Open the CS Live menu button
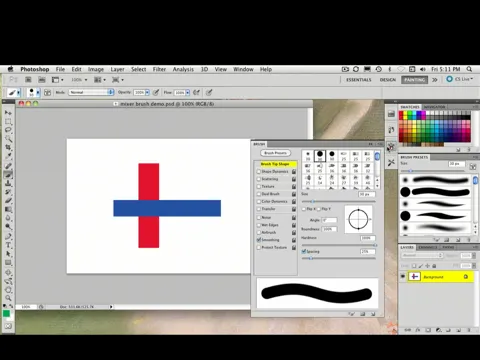This screenshot has height=360, width=480. (460, 79)
